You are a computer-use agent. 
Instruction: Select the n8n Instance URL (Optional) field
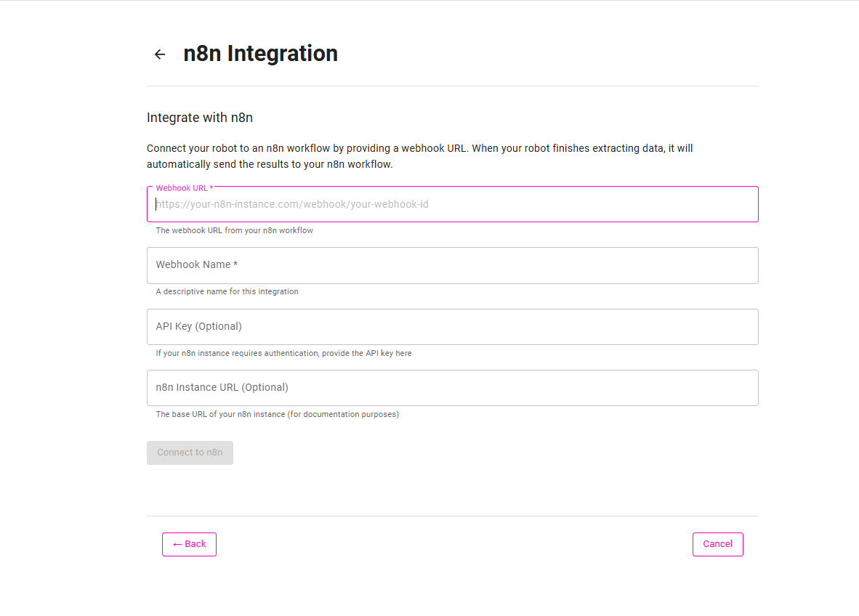[x=453, y=388]
